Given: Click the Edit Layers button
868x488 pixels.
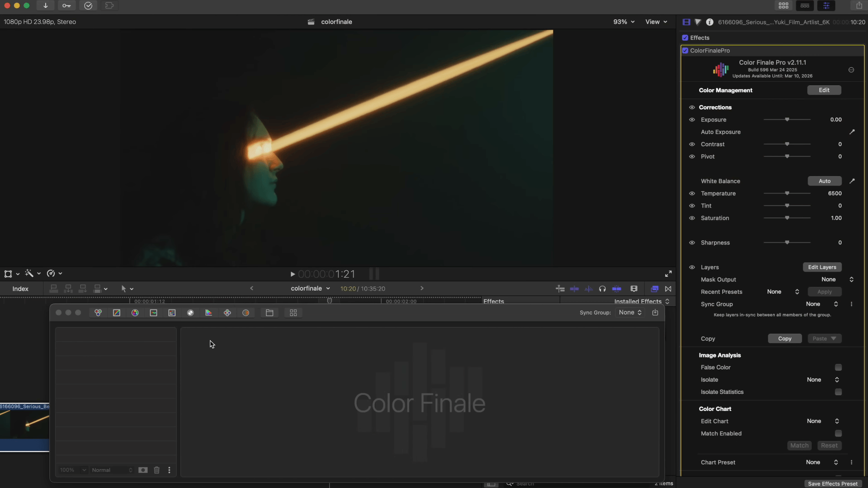Looking at the screenshot, I should tap(822, 267).
